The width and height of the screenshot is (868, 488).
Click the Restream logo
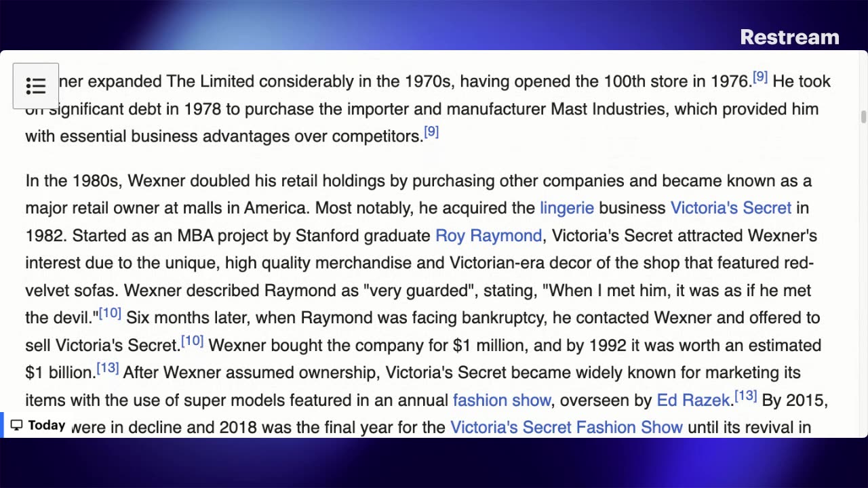pos(789,37)
